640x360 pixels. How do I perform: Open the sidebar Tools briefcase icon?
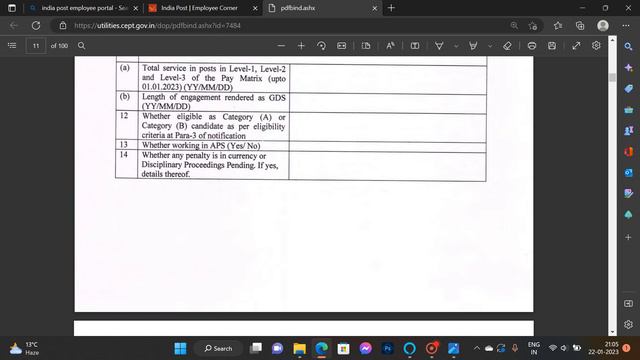629,110
